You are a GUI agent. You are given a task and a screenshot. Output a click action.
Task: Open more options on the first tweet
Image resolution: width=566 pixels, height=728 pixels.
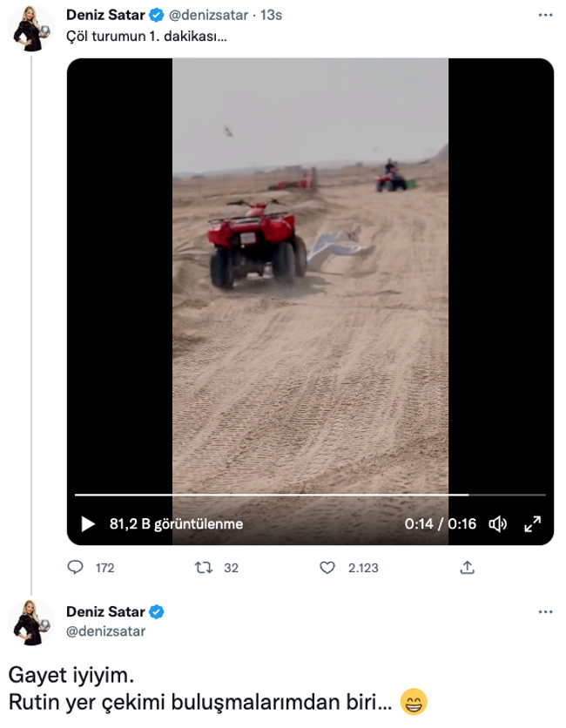coord(544,15)
